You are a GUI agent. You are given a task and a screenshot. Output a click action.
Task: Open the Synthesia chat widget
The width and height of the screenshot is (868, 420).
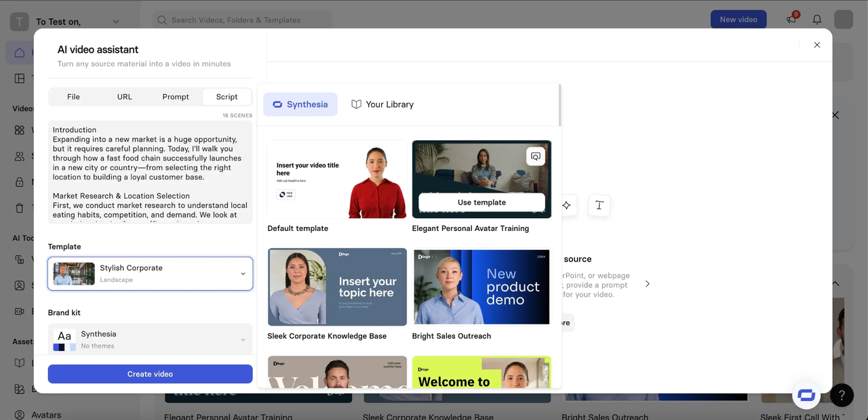click(x=806, y=395)
